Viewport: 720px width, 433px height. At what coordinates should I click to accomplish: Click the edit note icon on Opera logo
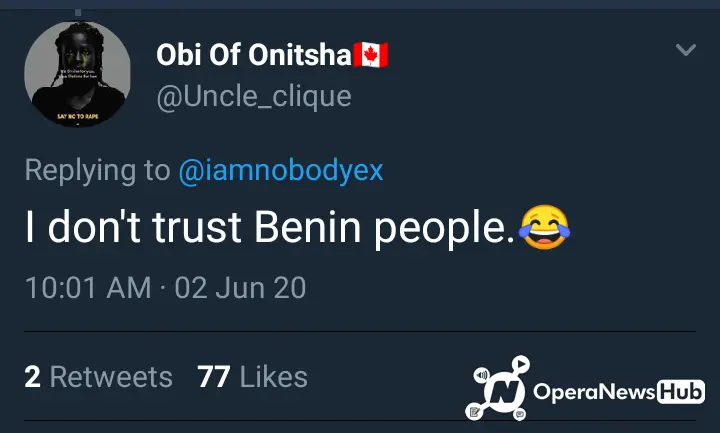pos(474,412)
